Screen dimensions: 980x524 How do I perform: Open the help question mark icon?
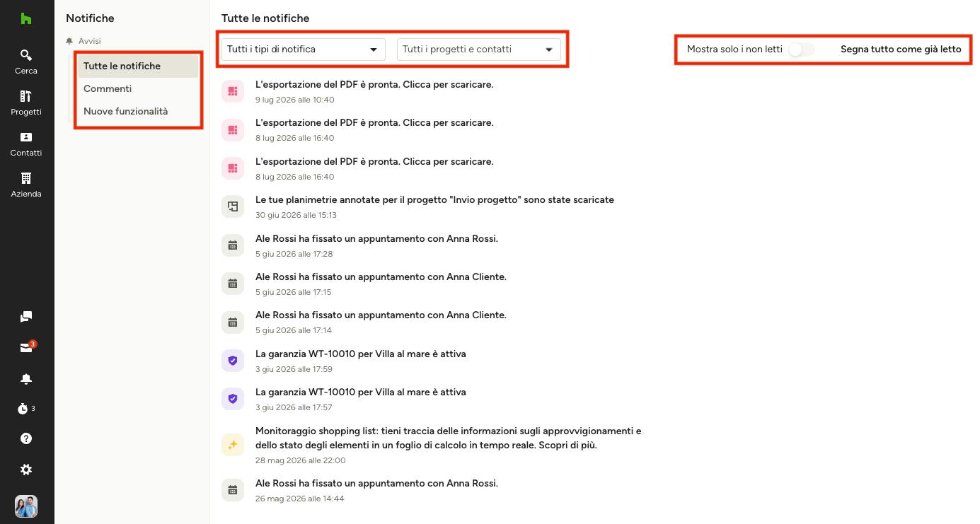(26, 438)
